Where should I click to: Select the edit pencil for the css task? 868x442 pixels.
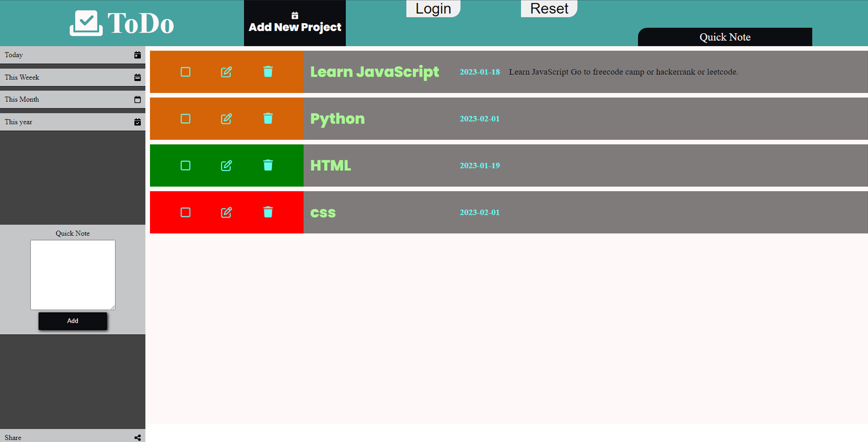pyautogui.click(x=227, y=212)
